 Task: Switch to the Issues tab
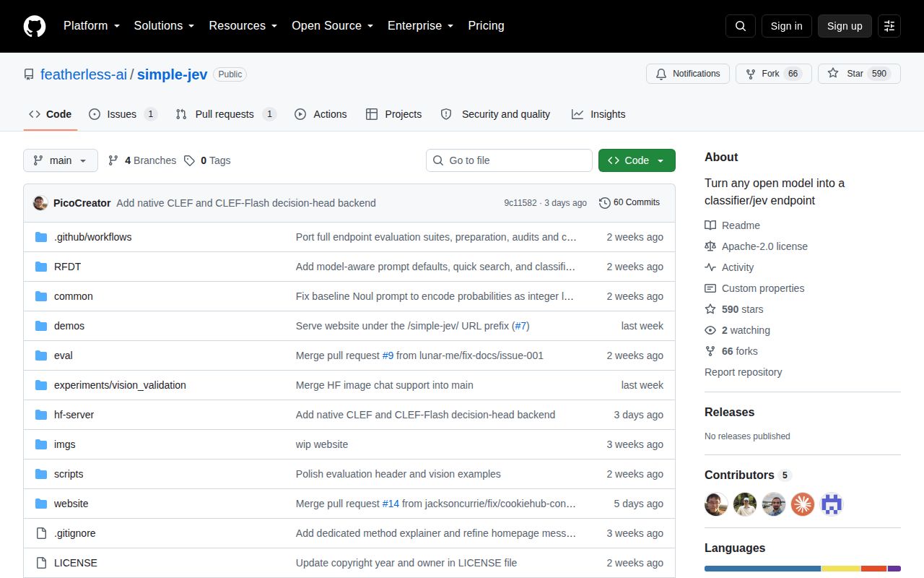pyautogui.click(x=123, y=114)
